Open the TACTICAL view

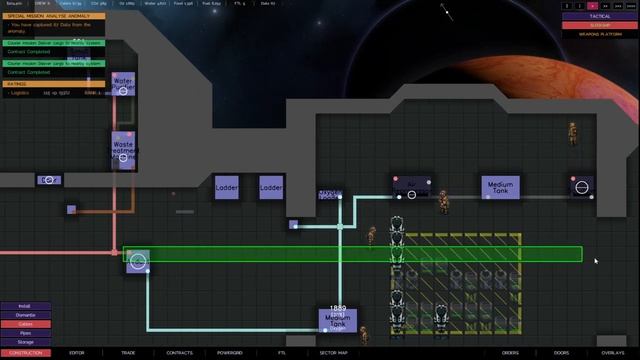coord(600,16)
